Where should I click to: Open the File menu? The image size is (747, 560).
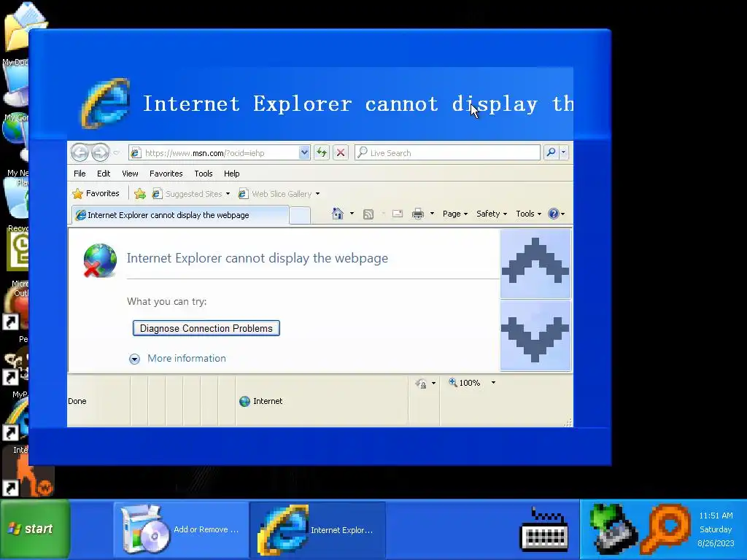coord(80,174)
